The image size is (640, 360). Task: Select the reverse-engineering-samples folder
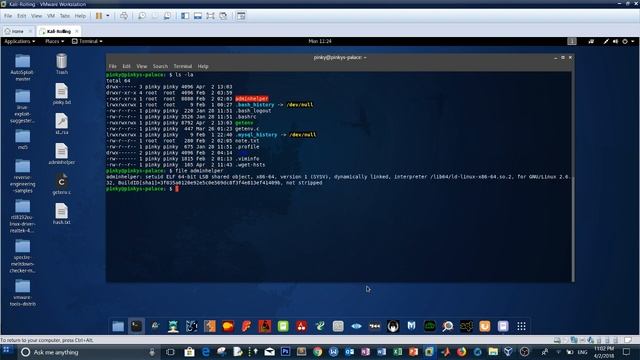22,176
